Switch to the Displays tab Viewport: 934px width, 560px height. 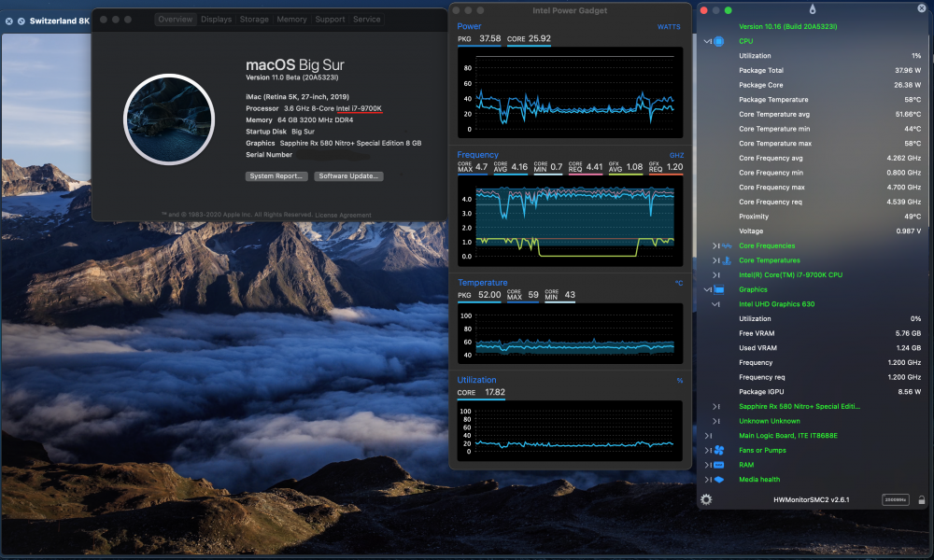217,19
